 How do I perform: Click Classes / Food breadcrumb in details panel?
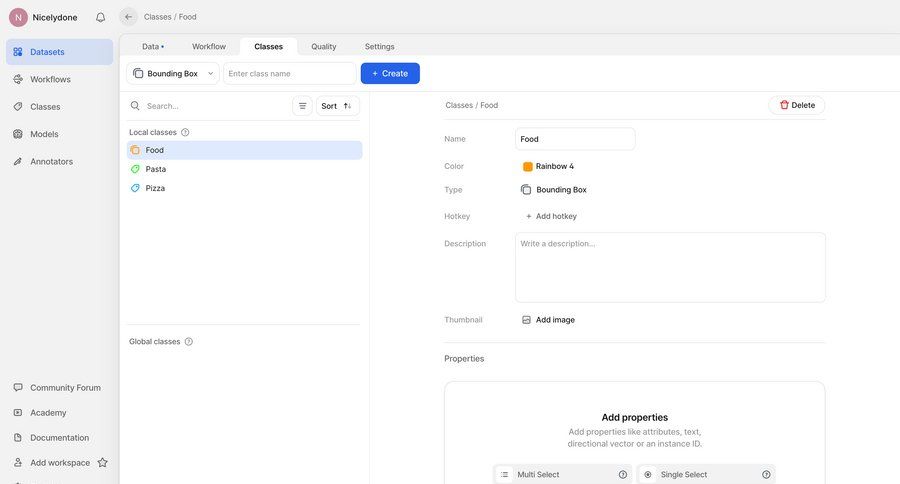point(472,105)
